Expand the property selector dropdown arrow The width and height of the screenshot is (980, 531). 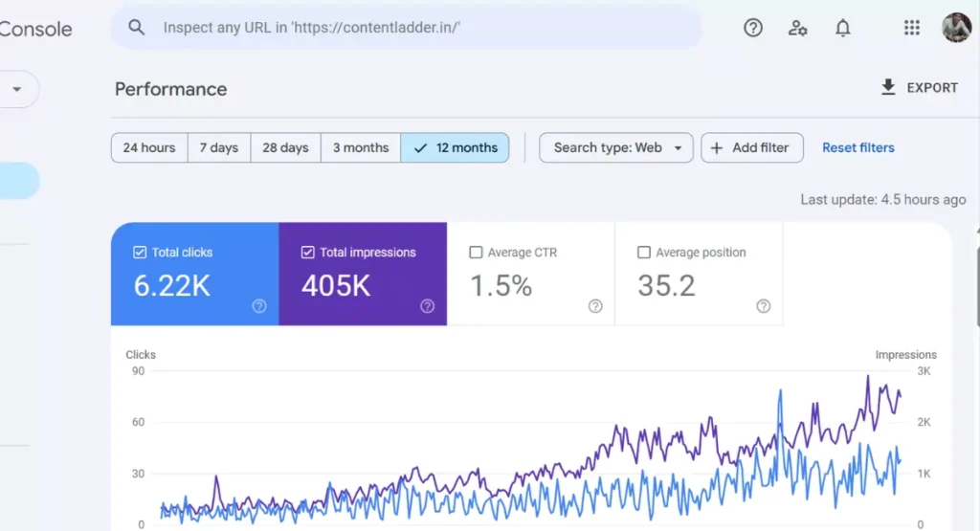[16, 89]
